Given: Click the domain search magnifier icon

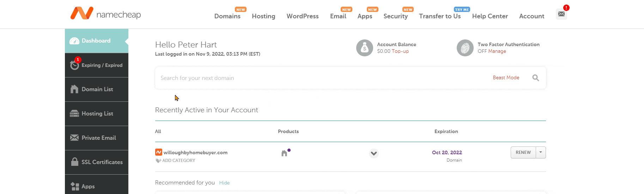Looking at the screenshot, I should coord(535,78).
